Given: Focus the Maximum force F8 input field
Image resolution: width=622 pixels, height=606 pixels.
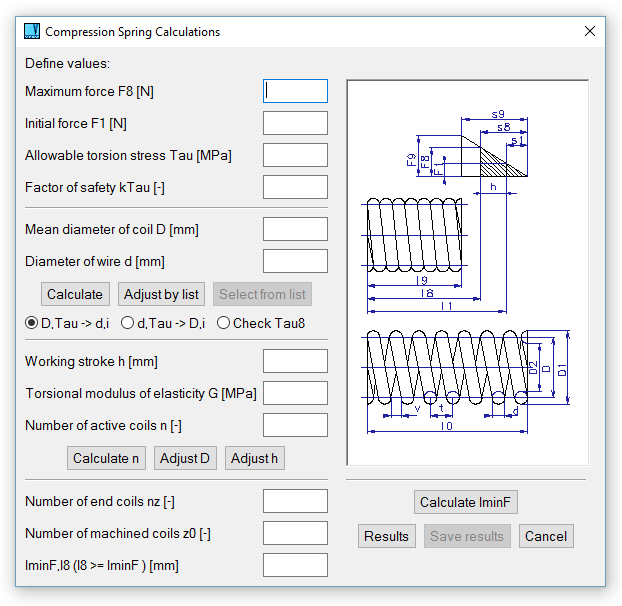Looking at the screenshot, I should click(295, 91).
